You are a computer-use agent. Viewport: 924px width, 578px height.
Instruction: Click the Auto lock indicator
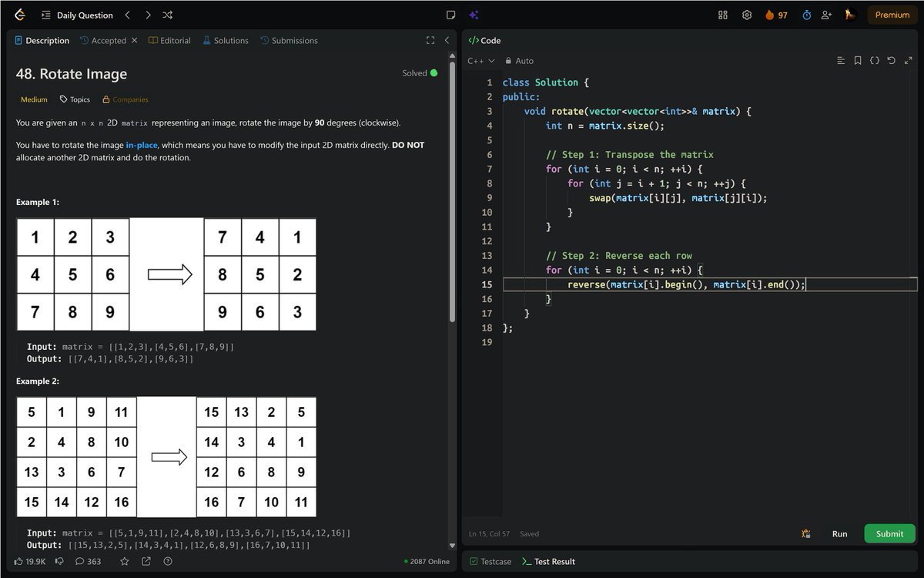click(x=519, y=61)
